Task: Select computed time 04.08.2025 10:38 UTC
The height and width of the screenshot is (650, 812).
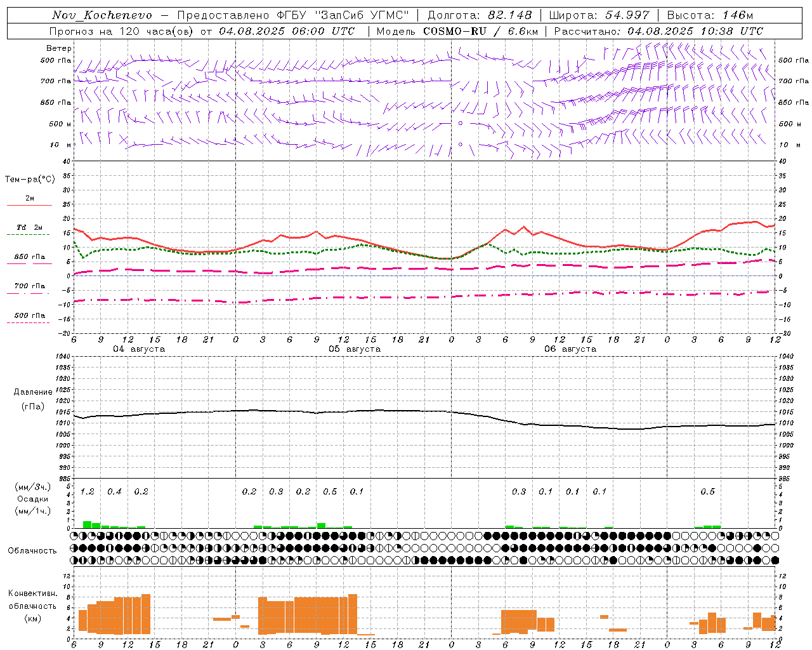Action: point(695,31)
